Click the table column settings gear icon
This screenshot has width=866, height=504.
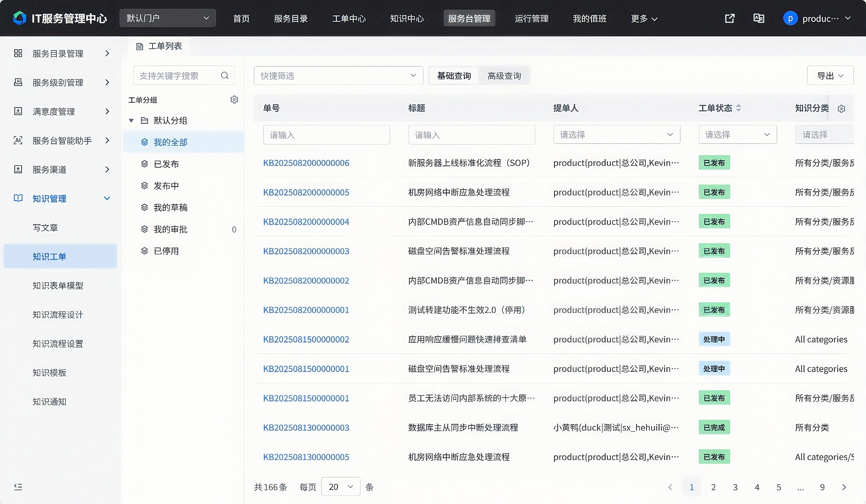tap(841, 108)
